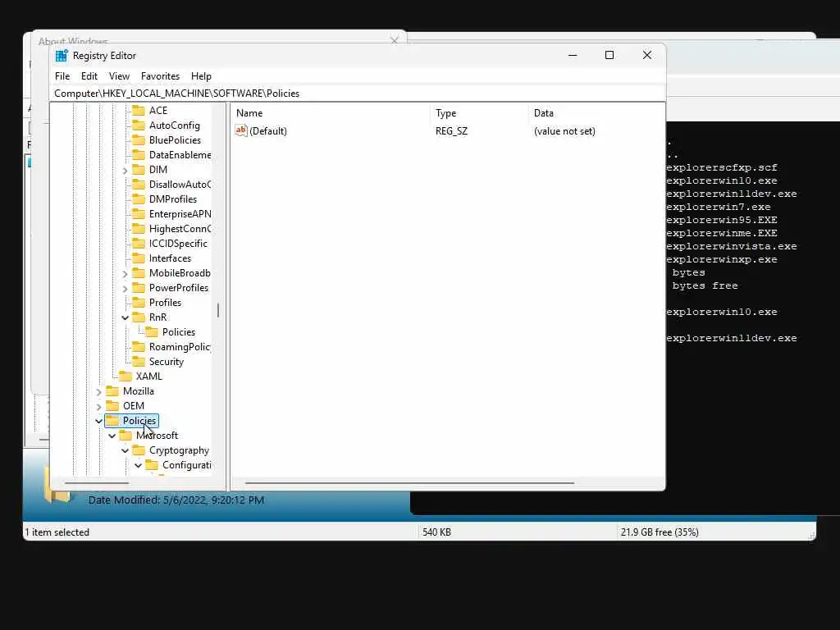
Task: Click the tree pane horizontal scrollbar
Action: click(97, 483)
